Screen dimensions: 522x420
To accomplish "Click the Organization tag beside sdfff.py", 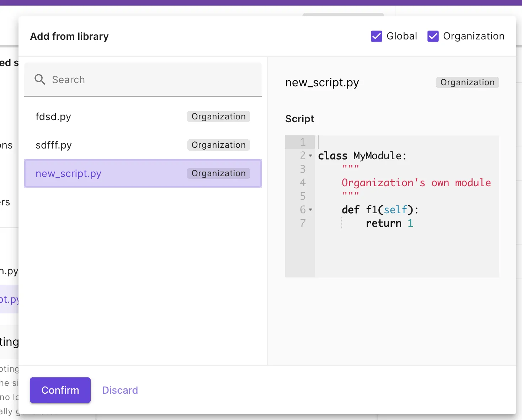I will 219,145.
